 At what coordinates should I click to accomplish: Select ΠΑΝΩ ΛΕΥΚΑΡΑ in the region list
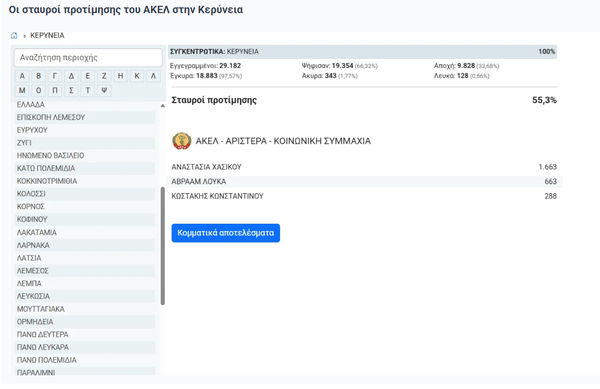pos(85,347)
